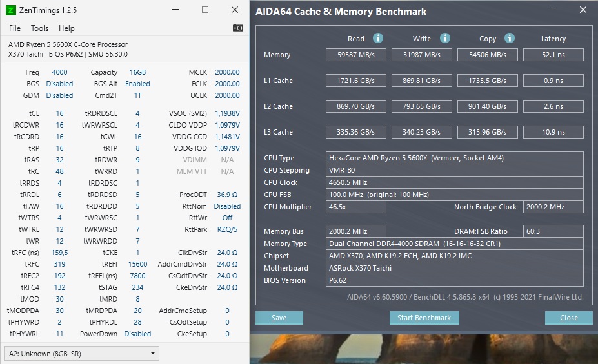Viewport: 598px width, 364px height.
Task: Minimize the ZenTimings window
Action: [175, 10]
